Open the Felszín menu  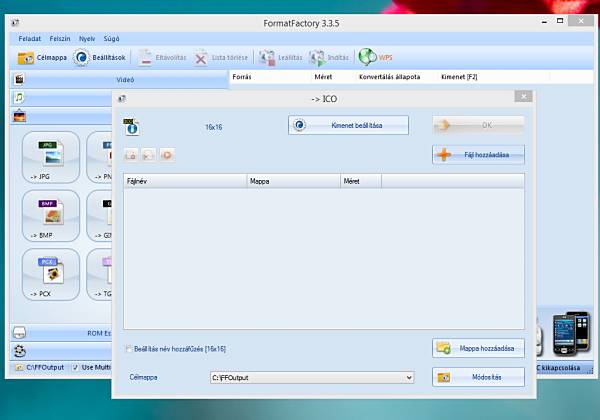pyautogui.click(x=60, y=39)
